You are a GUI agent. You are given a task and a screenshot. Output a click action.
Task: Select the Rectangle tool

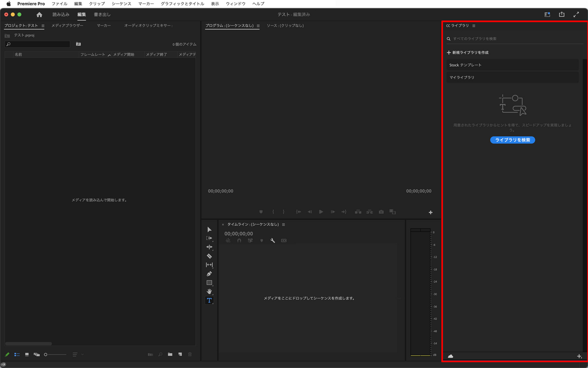tap(209, 283)
